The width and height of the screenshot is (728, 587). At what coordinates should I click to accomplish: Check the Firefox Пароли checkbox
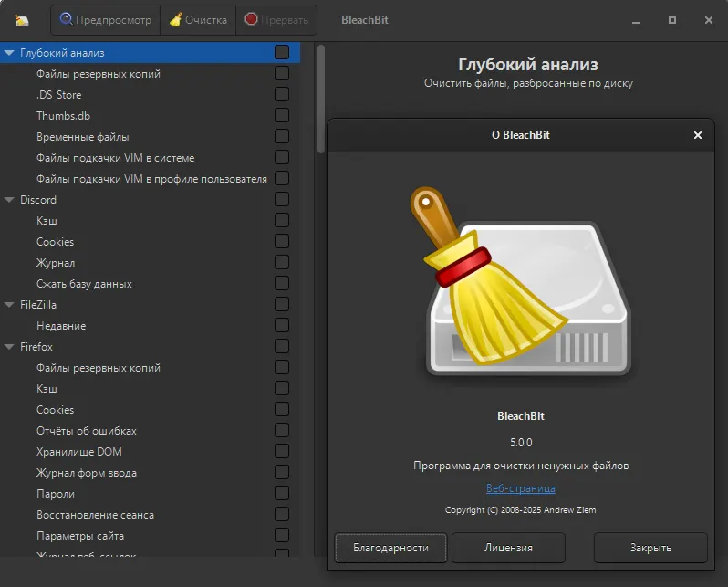[x=282, y=494]
